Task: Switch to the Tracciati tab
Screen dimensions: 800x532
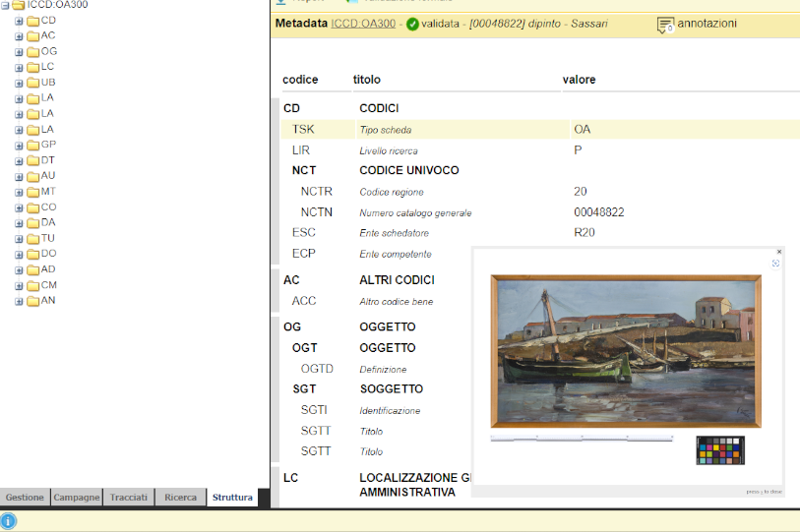Action: click(129, 498)
